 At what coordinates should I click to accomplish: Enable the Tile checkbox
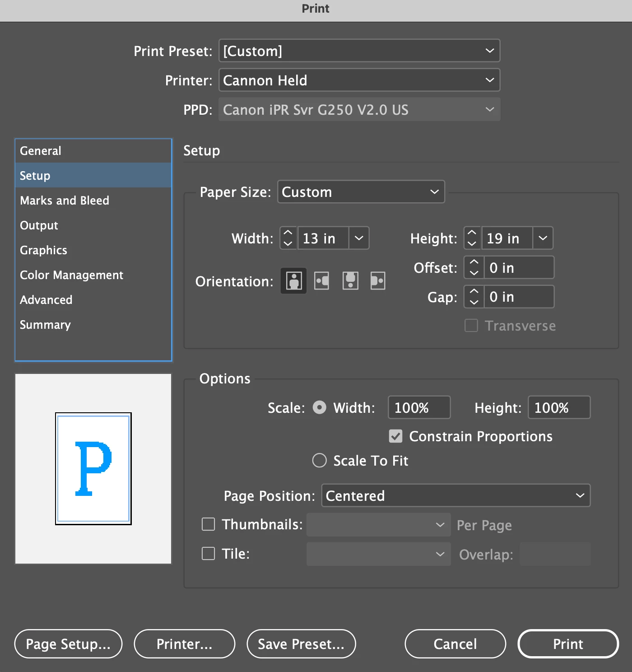click(208, 554)
